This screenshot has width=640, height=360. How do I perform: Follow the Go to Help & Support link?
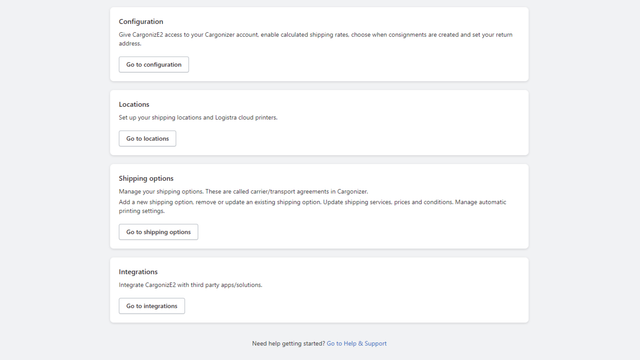coord(356,344)
